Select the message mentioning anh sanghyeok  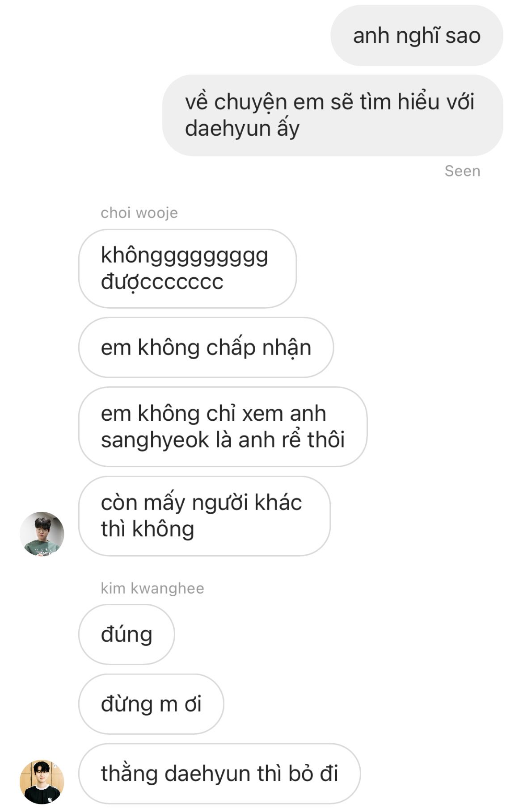point(223,427)
